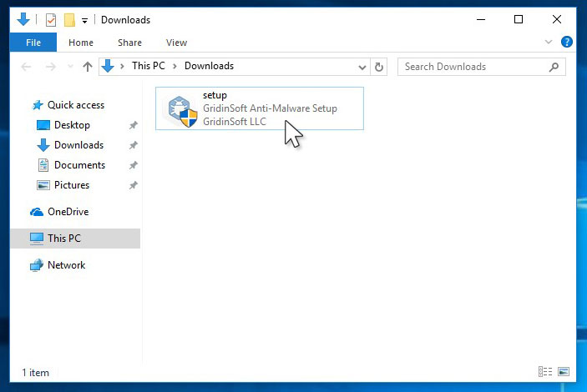587x392 pixels.
Task: Click the Search Downloads input field
Action: pyautogui.click(x=472, y=67)
